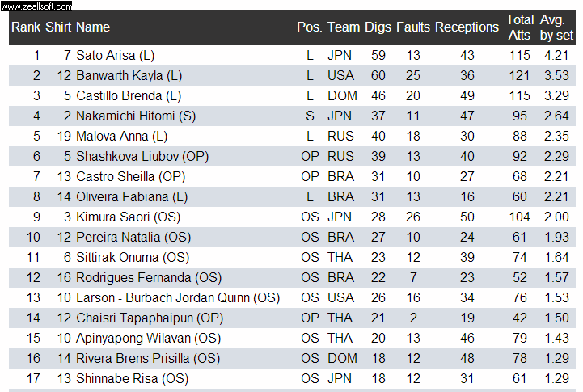
Task: Click Chaisri Tapaphaipun (OP) name
Action: (x=150, y=318)
